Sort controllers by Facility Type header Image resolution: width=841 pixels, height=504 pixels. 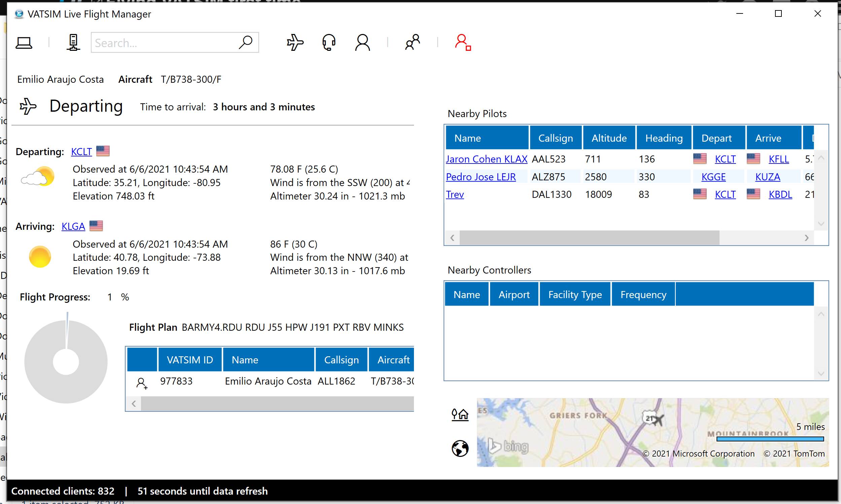(575, 294)
